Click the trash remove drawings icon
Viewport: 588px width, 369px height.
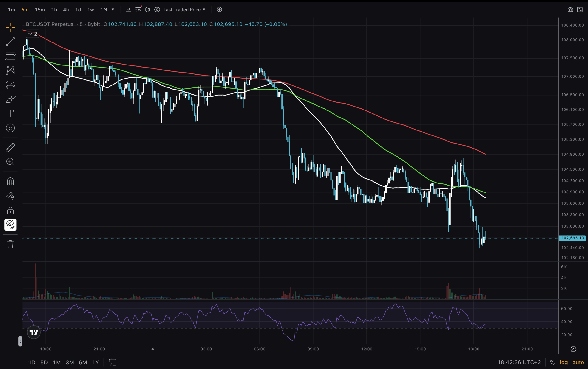[x=10, y=244]
